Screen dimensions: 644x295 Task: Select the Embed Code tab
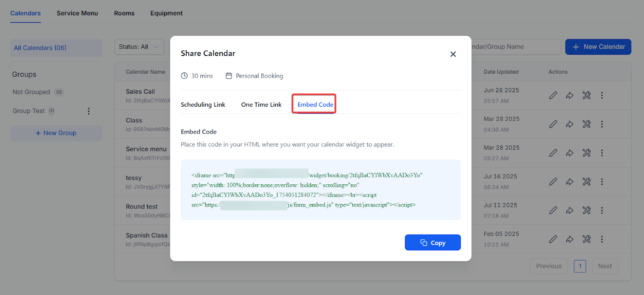[x=315, y=105]
